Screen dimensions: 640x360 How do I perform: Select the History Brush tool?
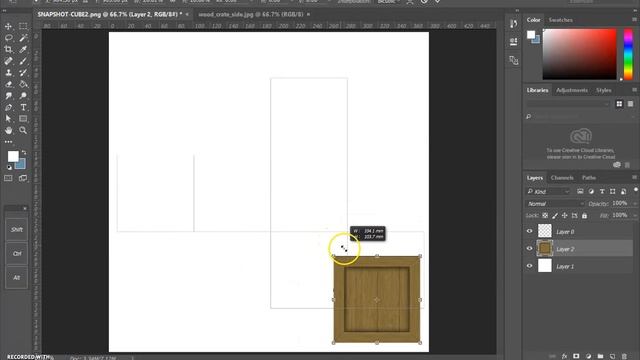[23, 73]
